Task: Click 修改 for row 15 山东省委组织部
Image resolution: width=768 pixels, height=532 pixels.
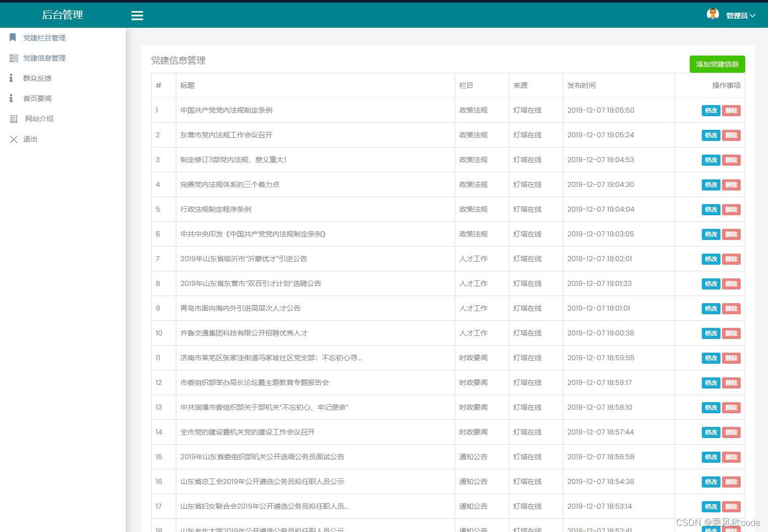Action: (711, 457)
